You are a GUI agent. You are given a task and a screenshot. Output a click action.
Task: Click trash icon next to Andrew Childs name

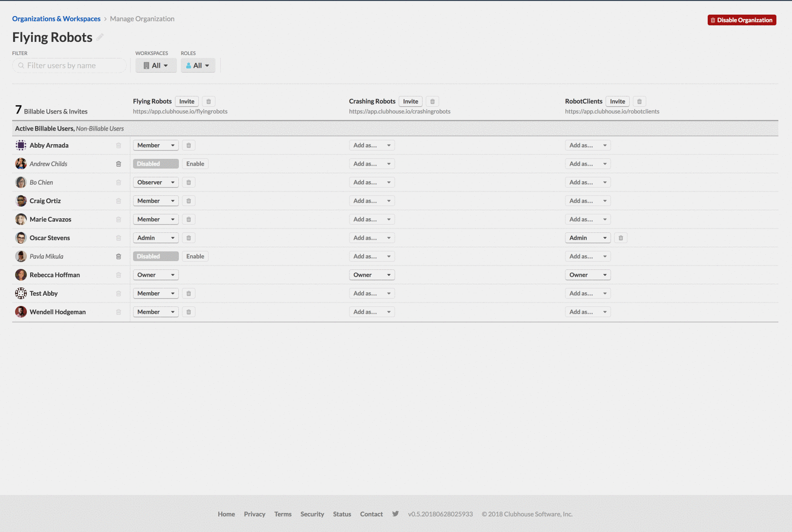click(x=118, y=164)
